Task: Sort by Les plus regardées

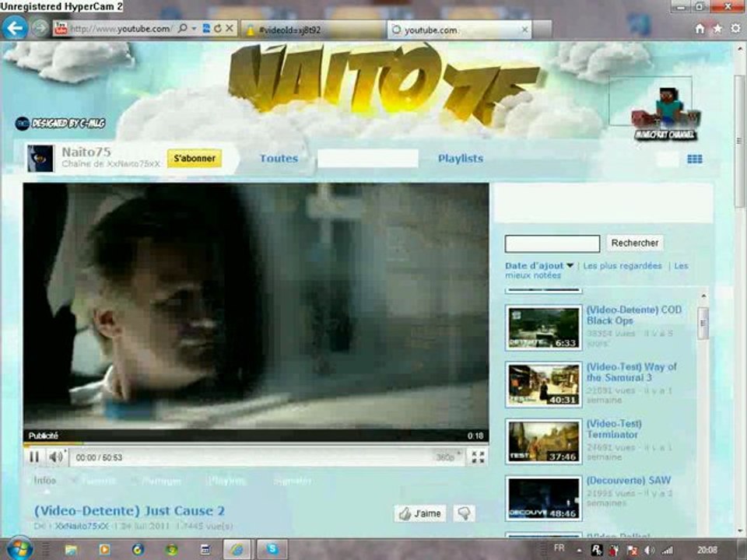Action: pyautogui.click(x=622, y=266)
